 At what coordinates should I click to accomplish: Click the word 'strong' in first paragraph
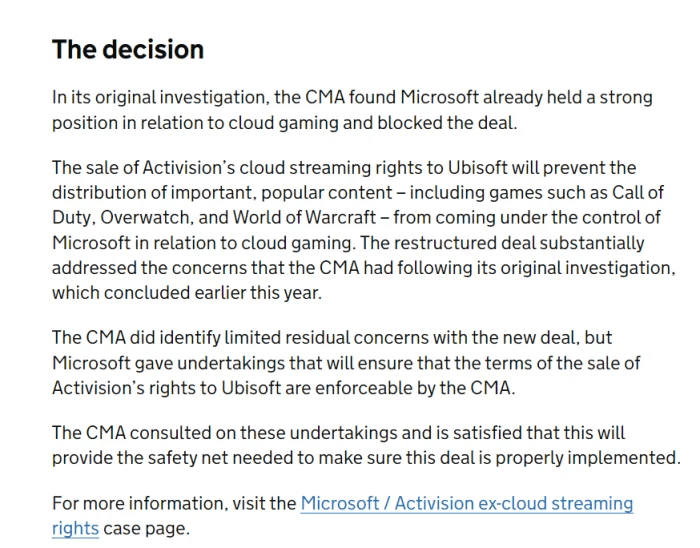pos(626,98)
